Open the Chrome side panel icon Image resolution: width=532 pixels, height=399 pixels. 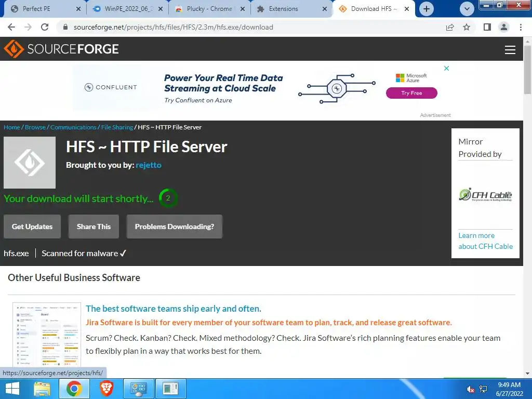pos(487,27)
